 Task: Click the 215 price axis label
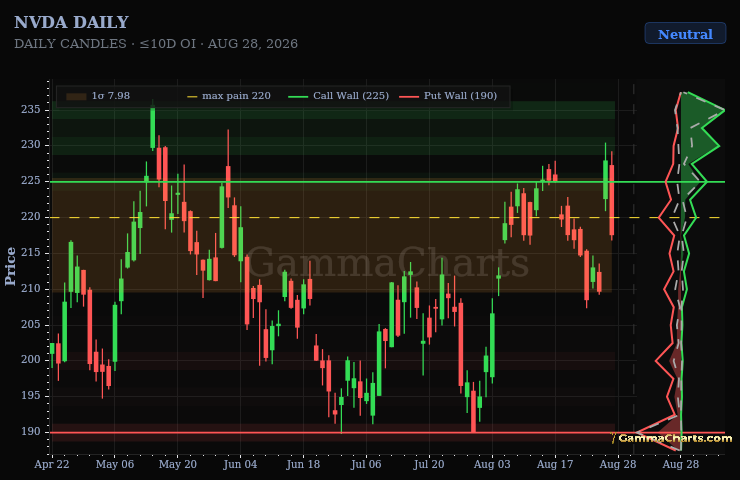[x=30, y=253]
